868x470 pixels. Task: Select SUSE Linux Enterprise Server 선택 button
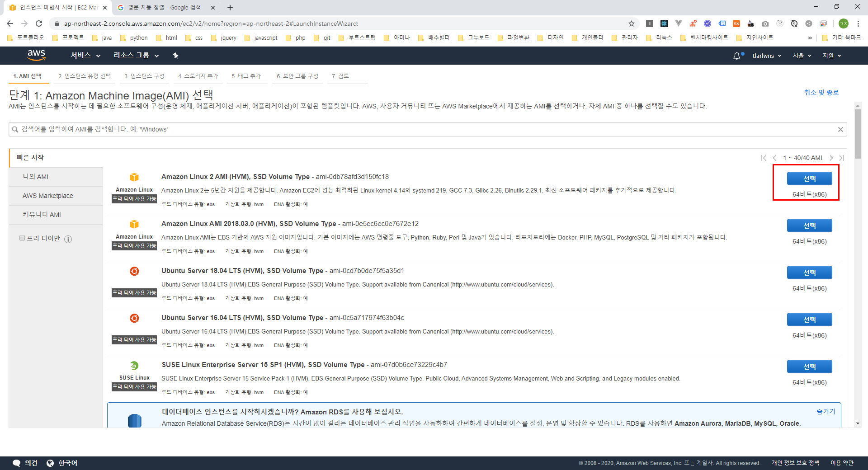pyautogui.click(x=809, y=367)
